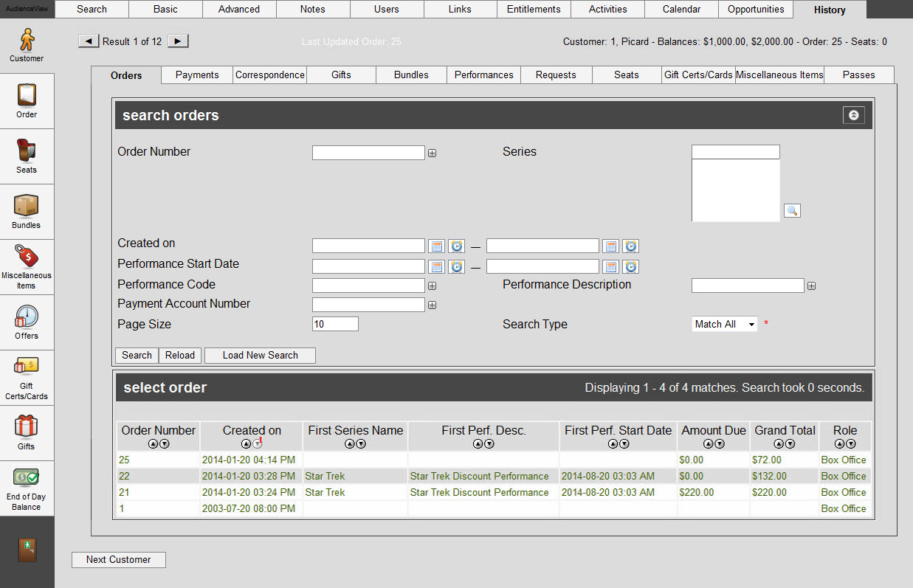Open the Notes top tab
This screenshot has width=913, height=588.
click(313, 9)
